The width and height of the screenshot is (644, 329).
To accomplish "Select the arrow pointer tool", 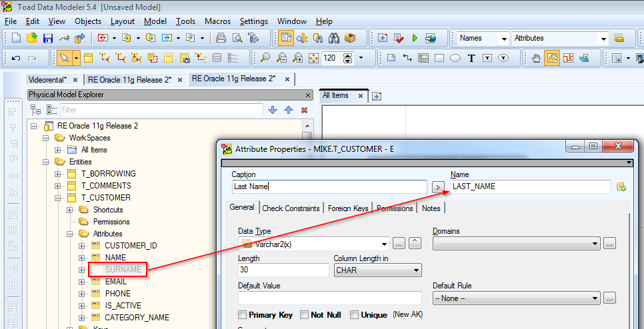I will coord(64,58).
